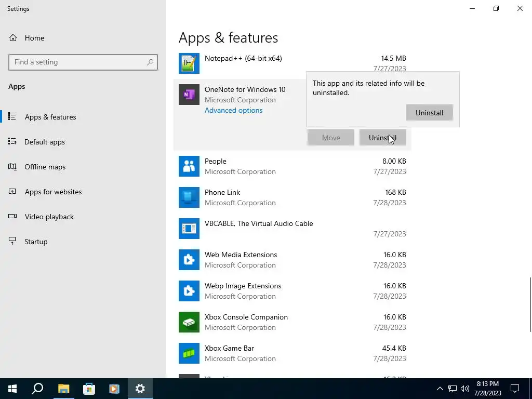Open Video playback settings
Image resolution: width=532 pixels, height=399 pixels.
[83, 217]
